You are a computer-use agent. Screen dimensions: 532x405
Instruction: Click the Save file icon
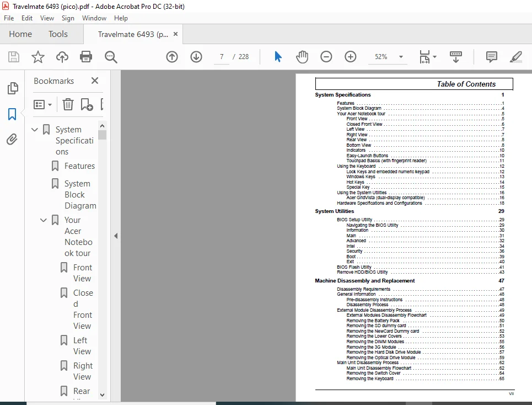pyautogui.click(x=14, y=57)
